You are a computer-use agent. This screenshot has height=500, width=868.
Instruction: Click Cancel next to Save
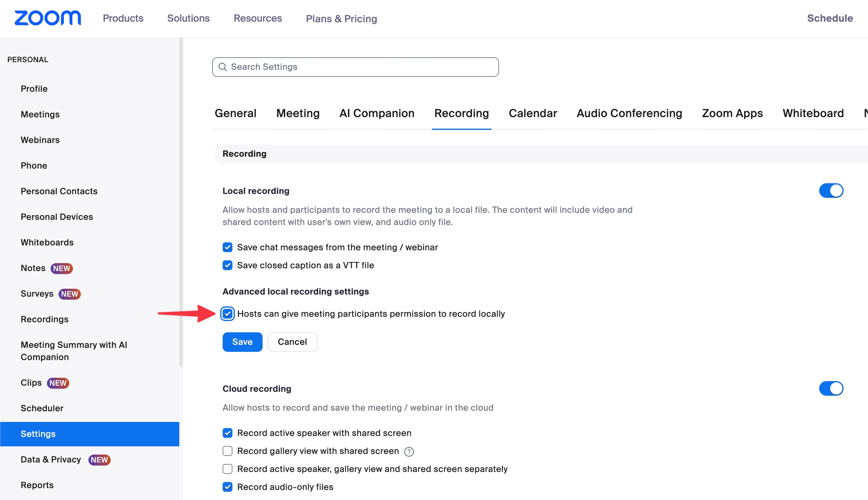(x=292, y=342)
